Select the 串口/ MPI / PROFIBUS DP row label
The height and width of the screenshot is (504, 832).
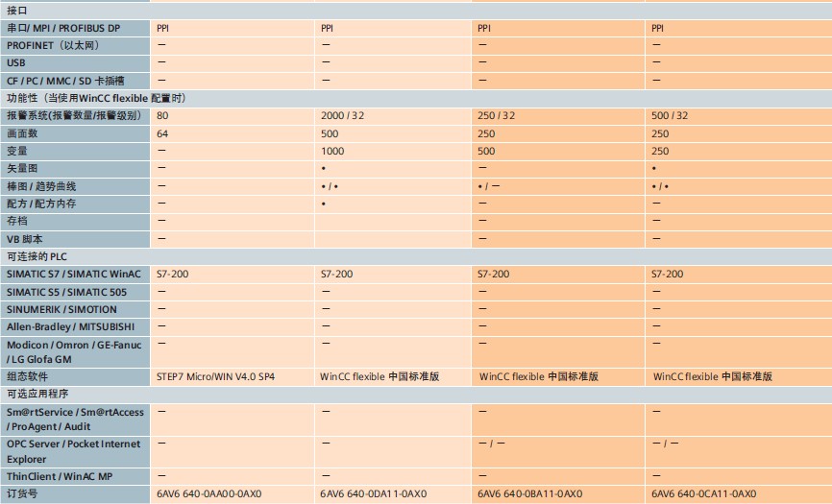[x=63, y=28]
